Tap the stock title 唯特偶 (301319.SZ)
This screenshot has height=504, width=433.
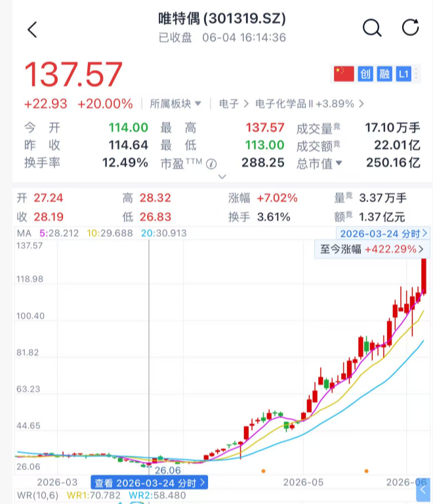click(222, 18)
